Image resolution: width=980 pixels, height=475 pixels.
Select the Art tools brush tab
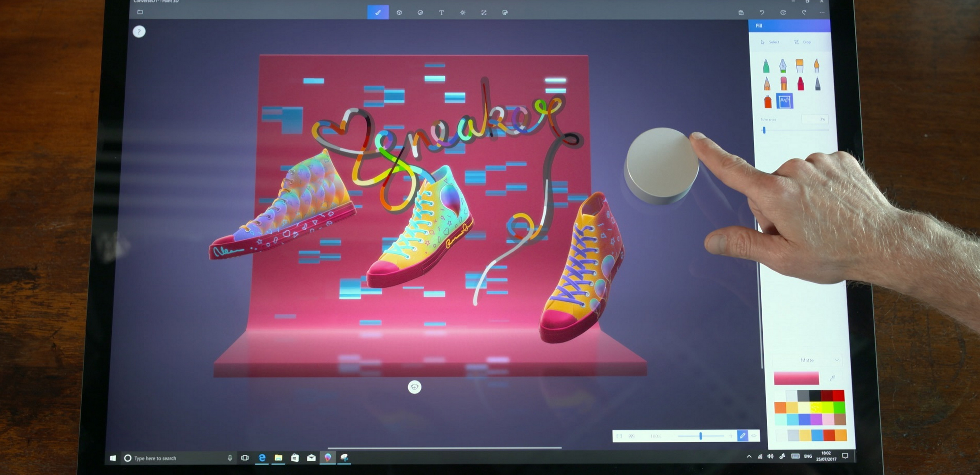point(378,12)
